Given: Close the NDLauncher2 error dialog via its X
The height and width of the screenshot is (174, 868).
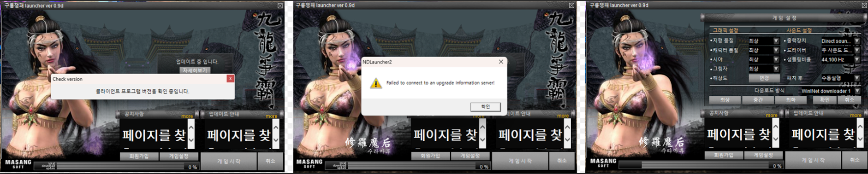Looking at the screenshot, I should [501, 62].
